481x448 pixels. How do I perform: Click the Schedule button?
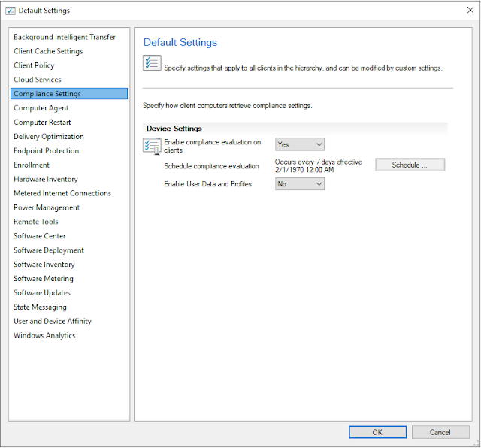(410, 165)
